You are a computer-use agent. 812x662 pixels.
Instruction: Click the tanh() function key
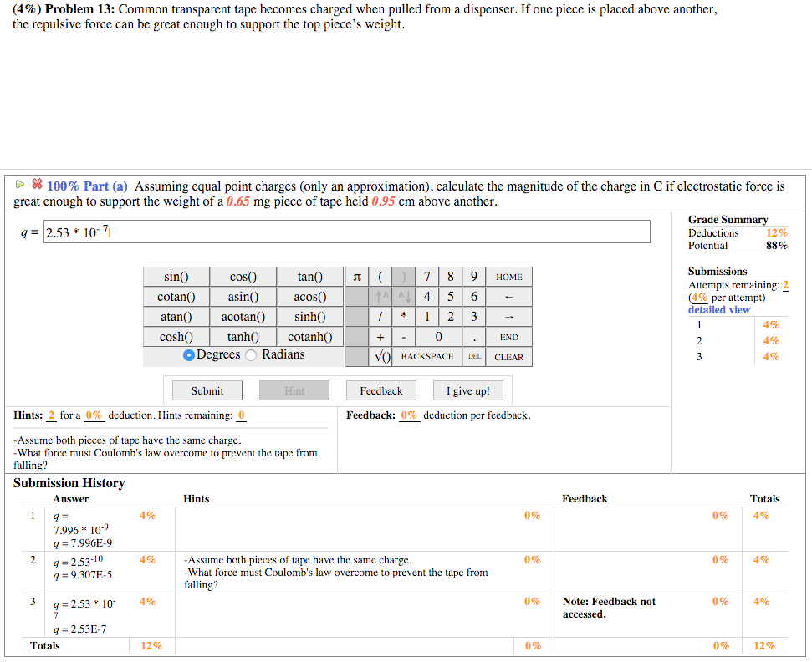click(243, 336)
